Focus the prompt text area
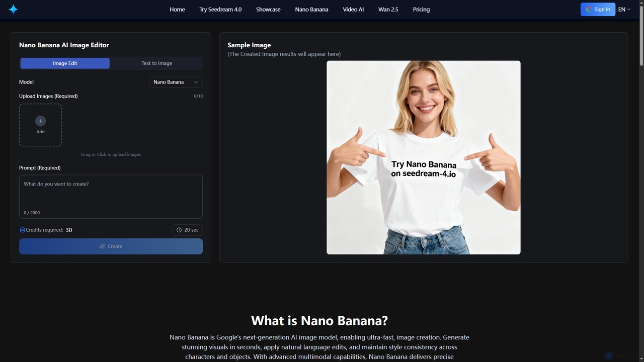This screenshot has width=644, height=362. coord(111,197)
